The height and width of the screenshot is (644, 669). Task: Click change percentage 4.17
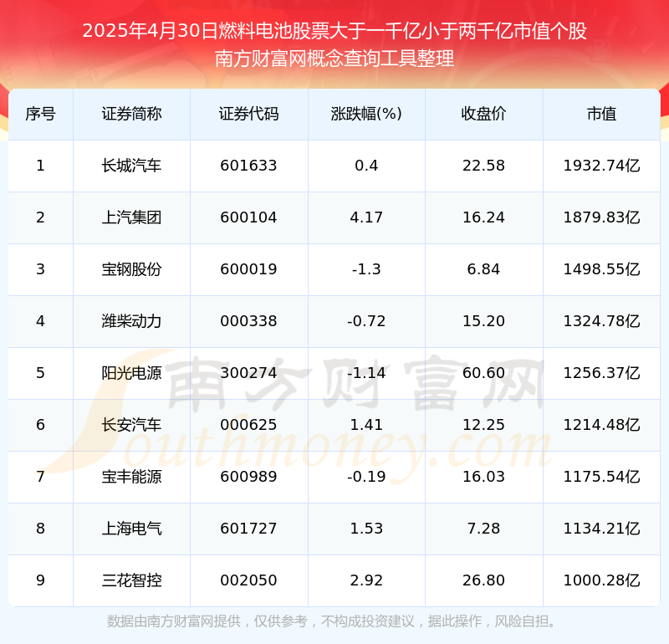pyautogui.click(x=366, y=217)
